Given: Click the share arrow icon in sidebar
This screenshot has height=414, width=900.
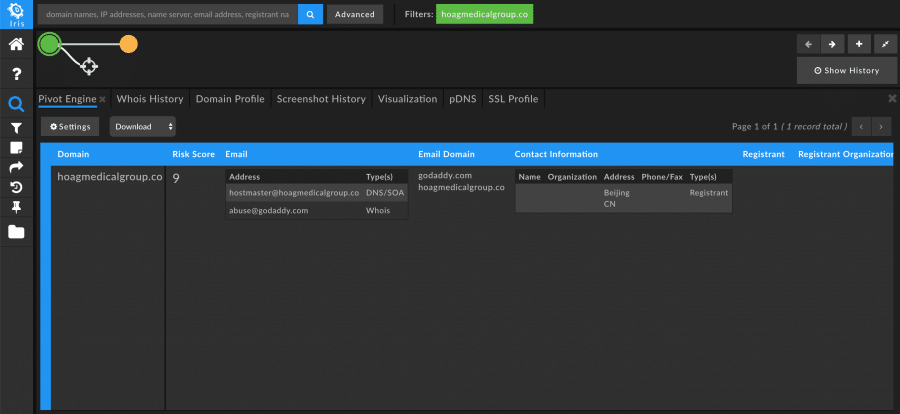Looking at the screenshot, I should (x=17, y=167).
